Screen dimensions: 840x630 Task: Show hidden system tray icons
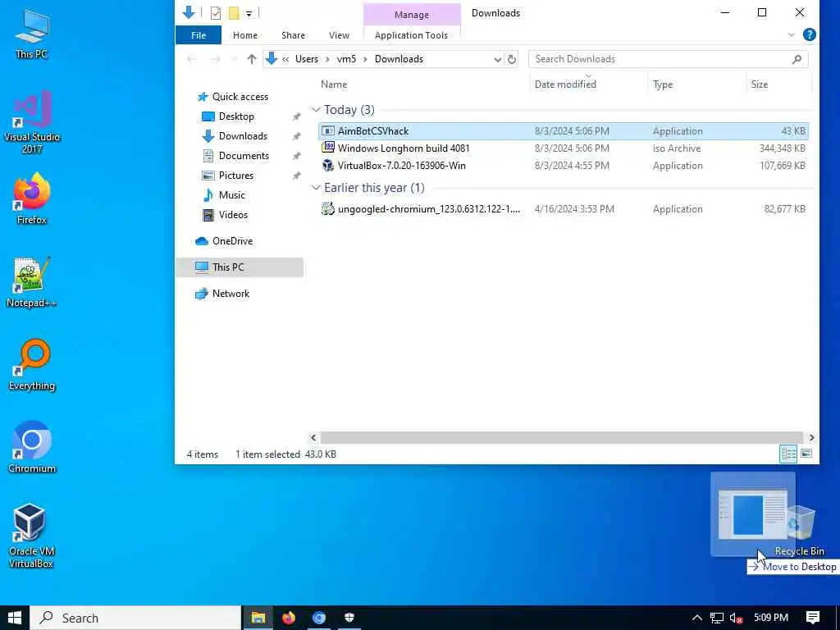697,618
